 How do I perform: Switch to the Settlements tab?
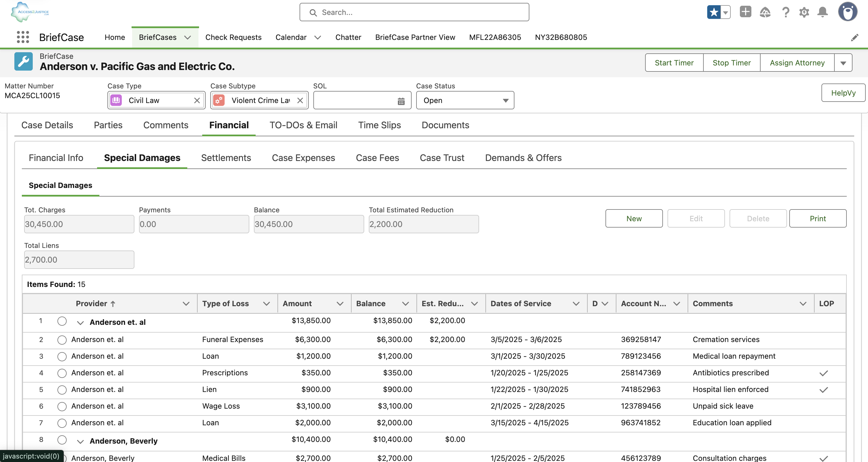click(x=226, y=158)
